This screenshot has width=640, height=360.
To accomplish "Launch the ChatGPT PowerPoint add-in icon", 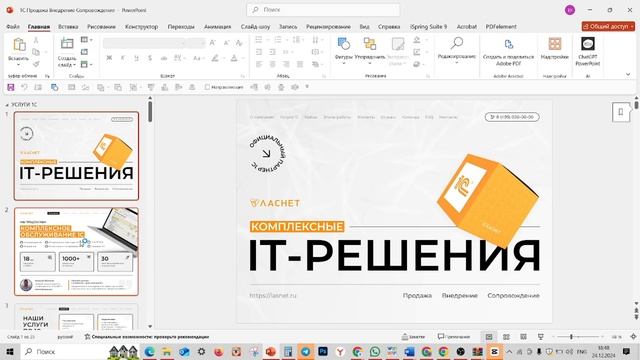I will [588, 43].
